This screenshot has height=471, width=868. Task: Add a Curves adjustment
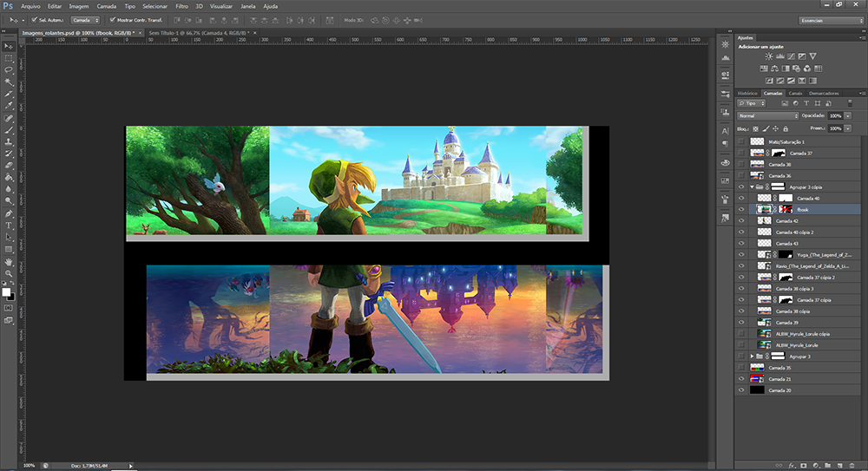[791, 56]
